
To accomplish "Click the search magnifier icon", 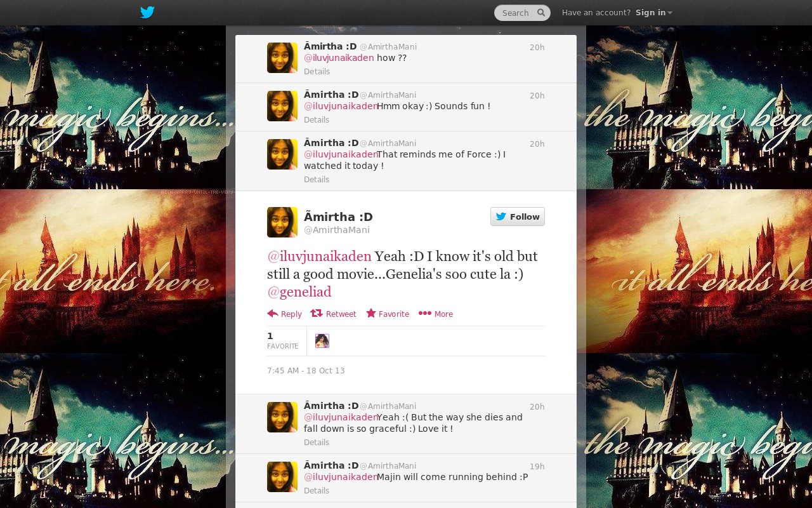I will pyautogui.click(x=541, y=12).
